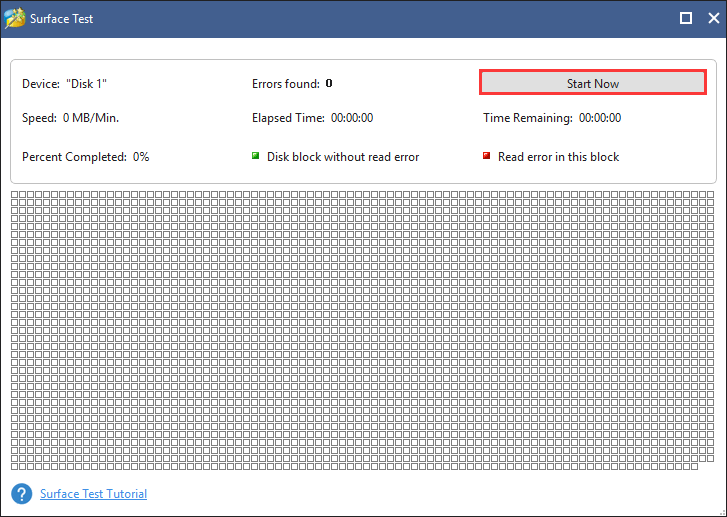The height and width of the screenshot is (517, 727).
Task: Click the Disk block without read error label
Action: (343, 157)
